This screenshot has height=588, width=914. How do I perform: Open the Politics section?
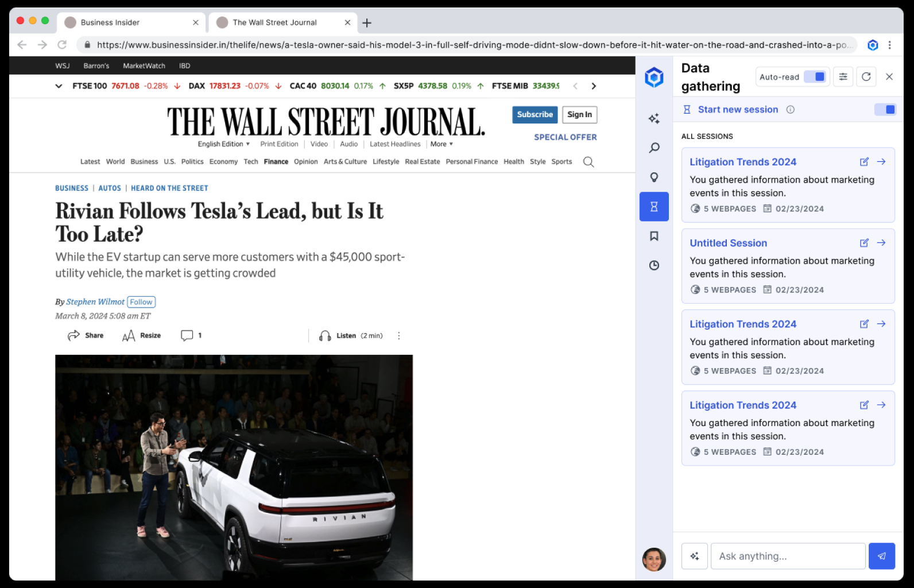[192, 162]
